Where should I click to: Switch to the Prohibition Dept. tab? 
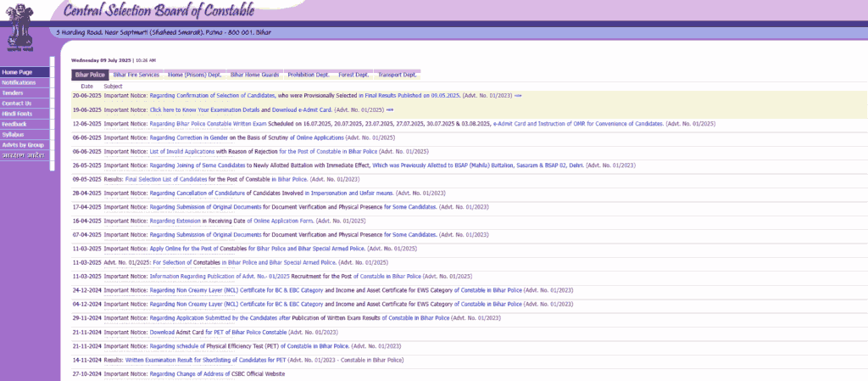click(309, 75)
